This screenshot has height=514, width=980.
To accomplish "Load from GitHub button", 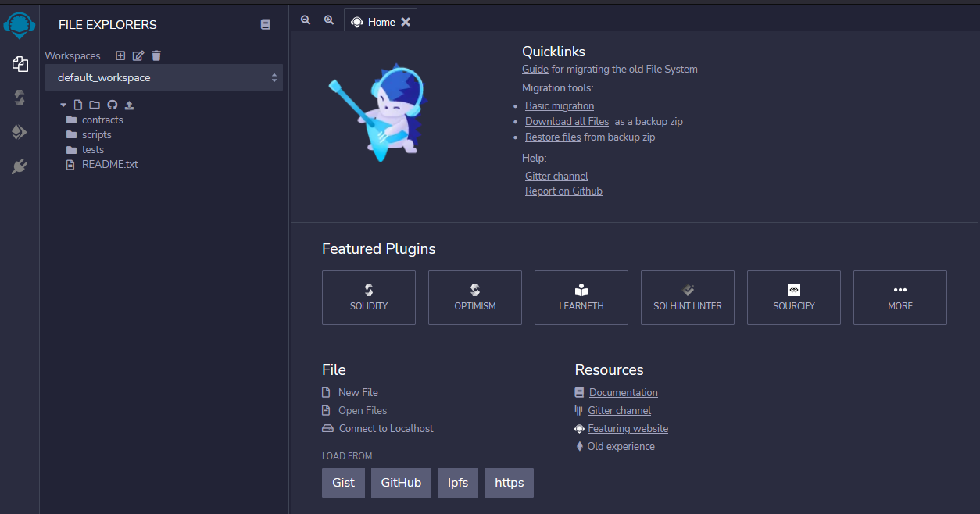I will (401, 483).
